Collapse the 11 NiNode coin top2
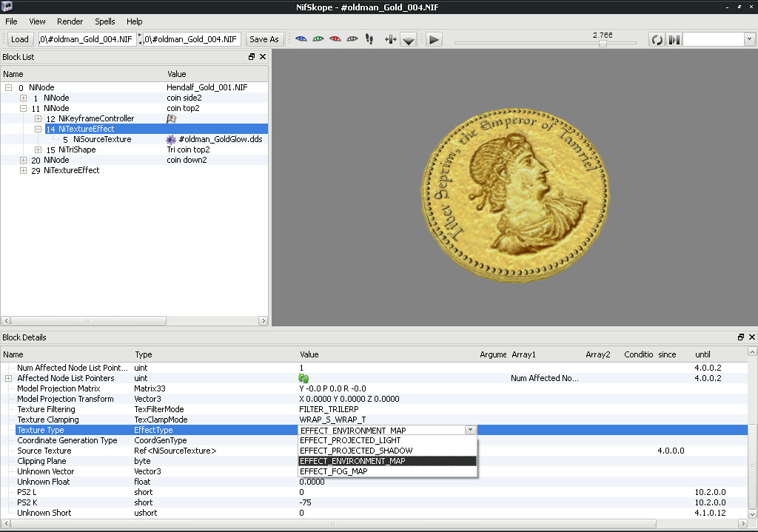Image resolution: width=758 pixels, height=532 pixels. point(23,108)
